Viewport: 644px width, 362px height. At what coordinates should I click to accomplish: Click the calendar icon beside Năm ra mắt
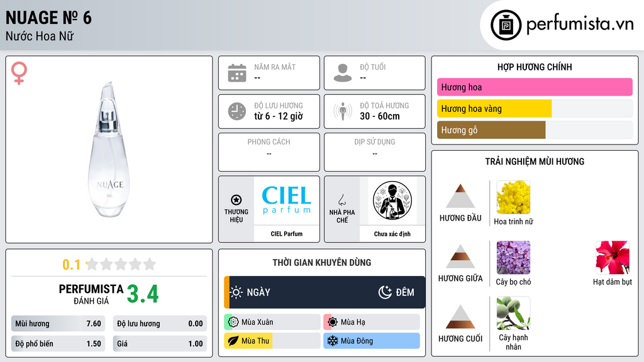[237, 73]
